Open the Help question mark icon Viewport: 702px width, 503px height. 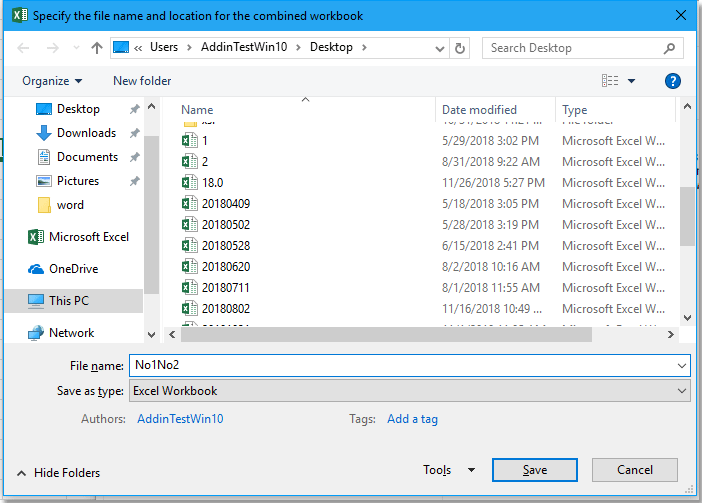[x=673, y=81]
